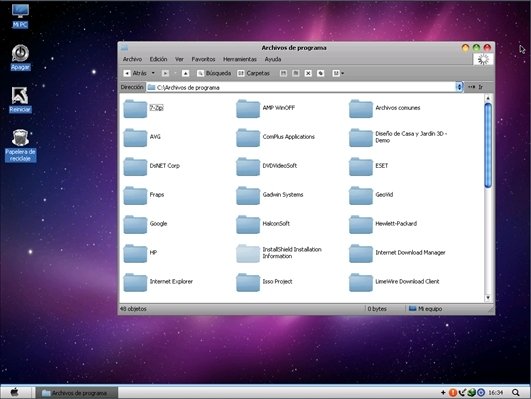The image size is (531, 399).
Task: Select the Apagar shutdown desktop icon
Action: 20,57
